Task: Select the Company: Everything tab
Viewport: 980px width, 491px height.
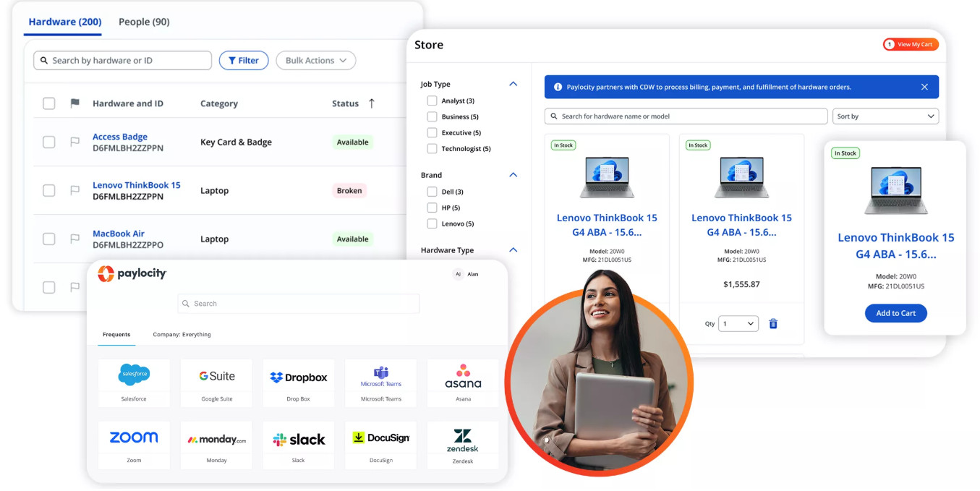Action: [x=182, y=335]
